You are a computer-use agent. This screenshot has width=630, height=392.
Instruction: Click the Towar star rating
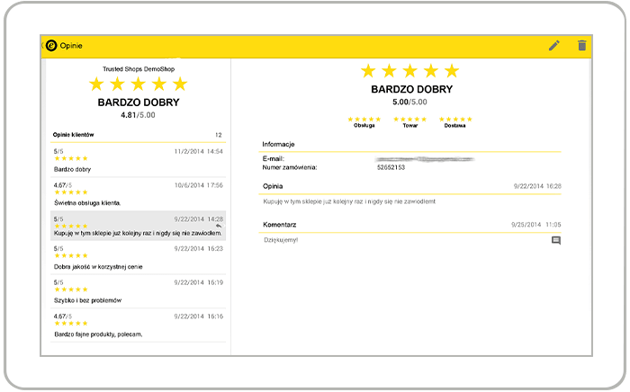(x=410, y=119)
